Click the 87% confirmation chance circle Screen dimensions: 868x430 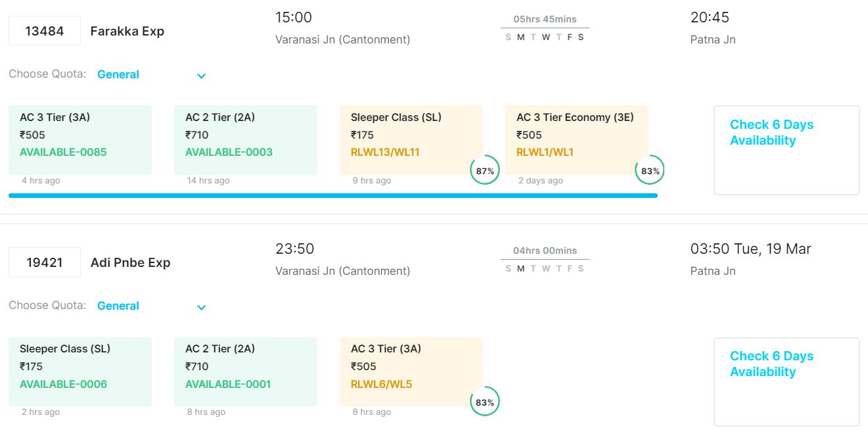[485, 171]
